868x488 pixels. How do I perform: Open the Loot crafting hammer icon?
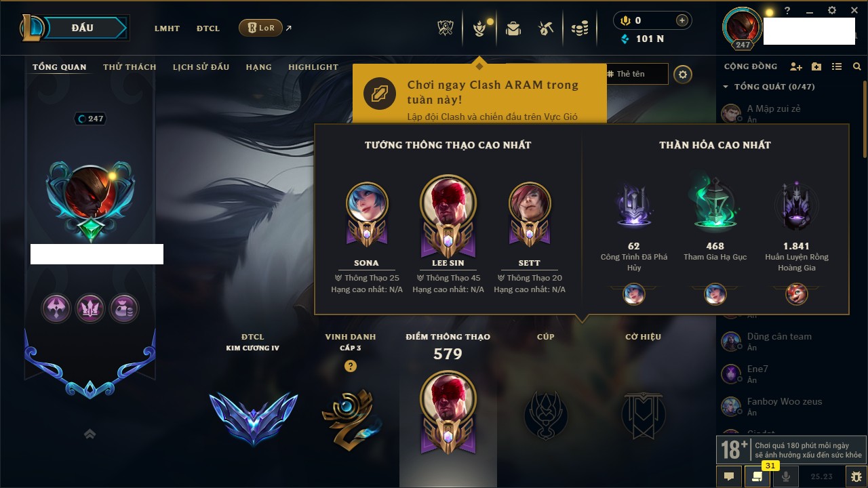pos(546,28)
